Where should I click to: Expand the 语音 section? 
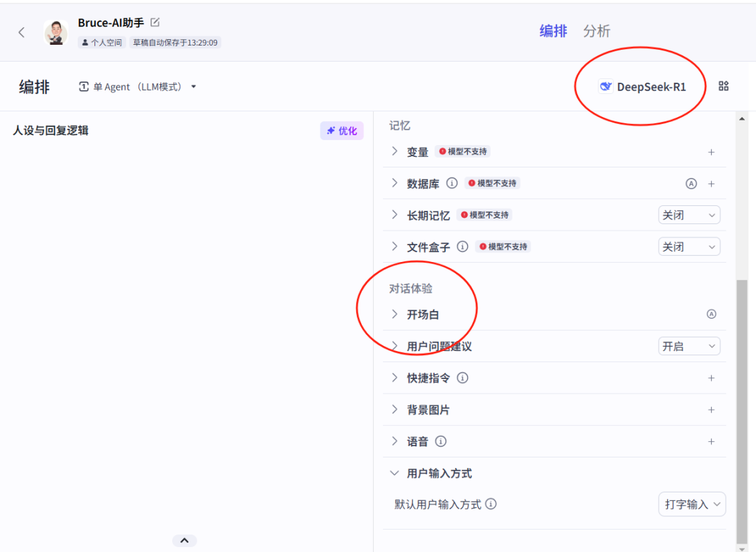coord(394,441)
